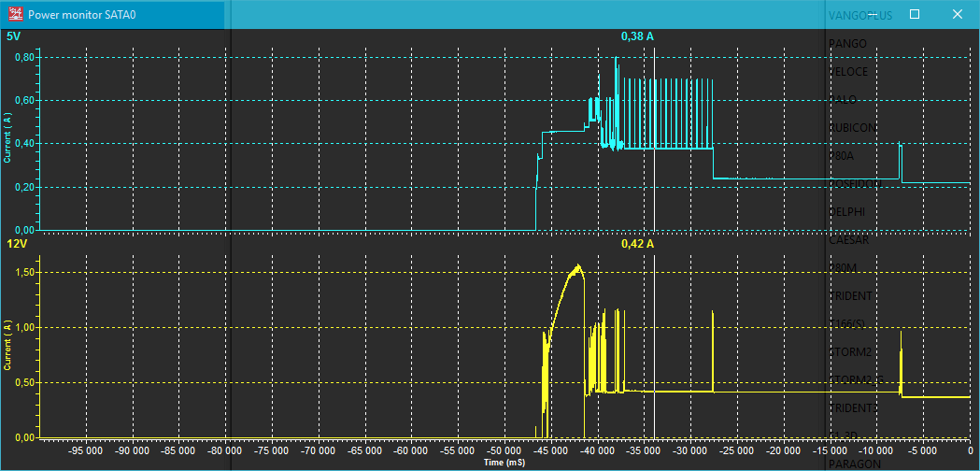Maximize the Power monitor SATA0 window

coord(915,14)
